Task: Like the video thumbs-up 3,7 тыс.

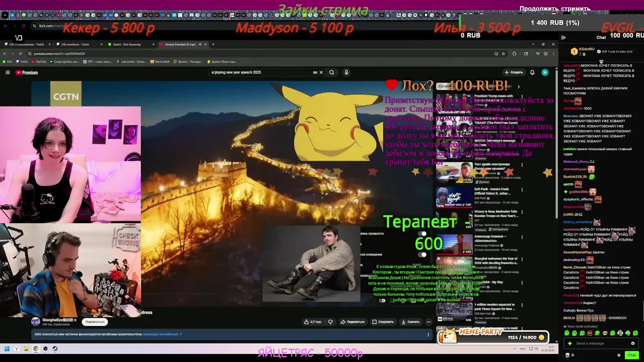Action: click(312, 322)
